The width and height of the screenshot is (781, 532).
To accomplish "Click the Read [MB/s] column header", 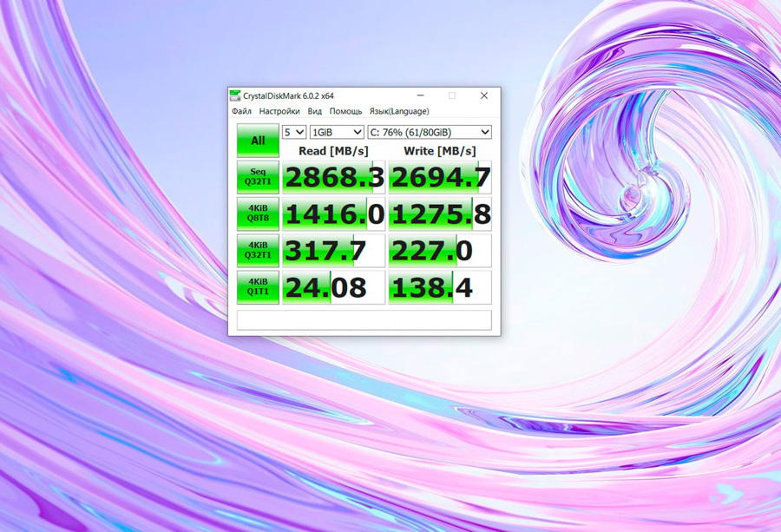I will click(333, 150).
